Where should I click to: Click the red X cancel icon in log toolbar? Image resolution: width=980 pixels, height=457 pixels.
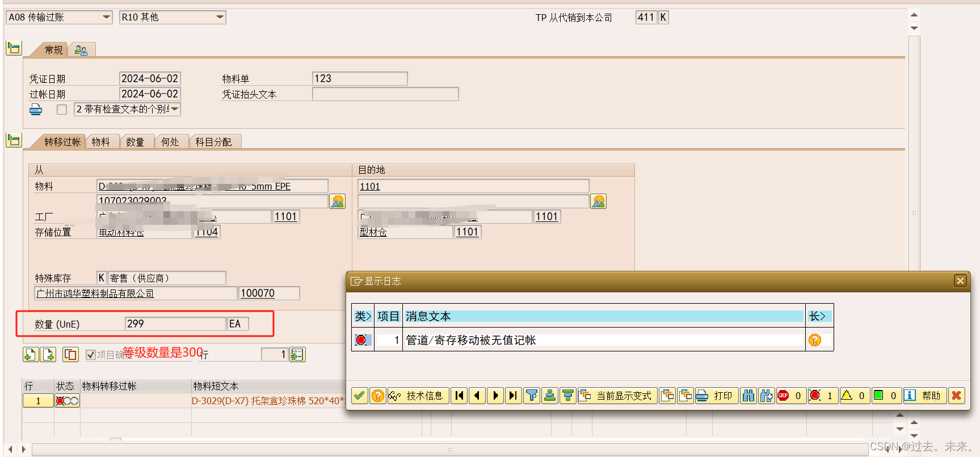[x=956, y=396]
